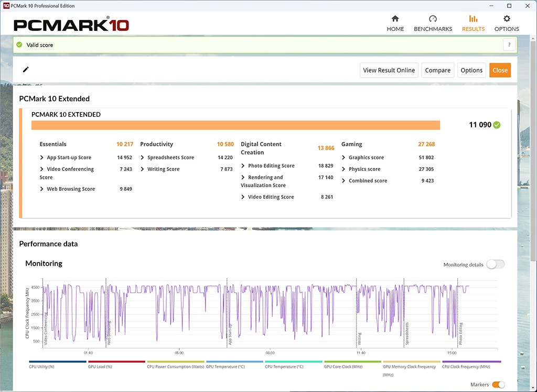Expand the Graphics score row

344,158
